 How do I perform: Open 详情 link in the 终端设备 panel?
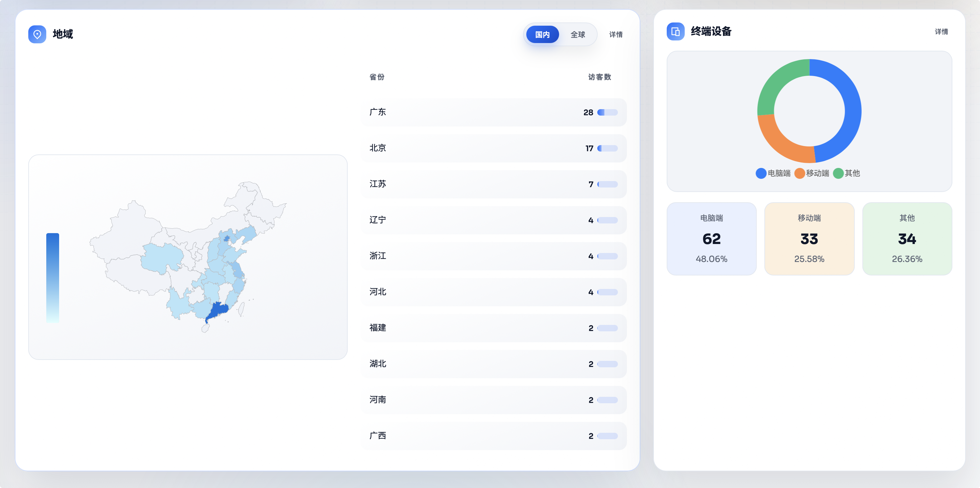tap(941, 31)
